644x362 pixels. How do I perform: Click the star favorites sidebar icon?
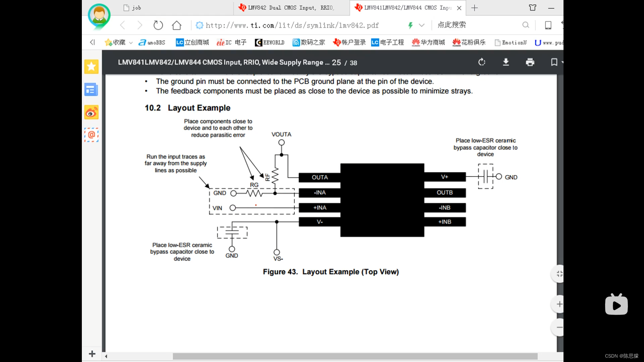tap(91, 66)
